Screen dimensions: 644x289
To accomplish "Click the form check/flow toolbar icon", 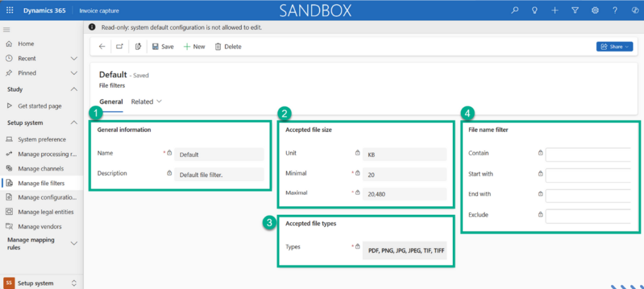I will [x=138, y=46].
